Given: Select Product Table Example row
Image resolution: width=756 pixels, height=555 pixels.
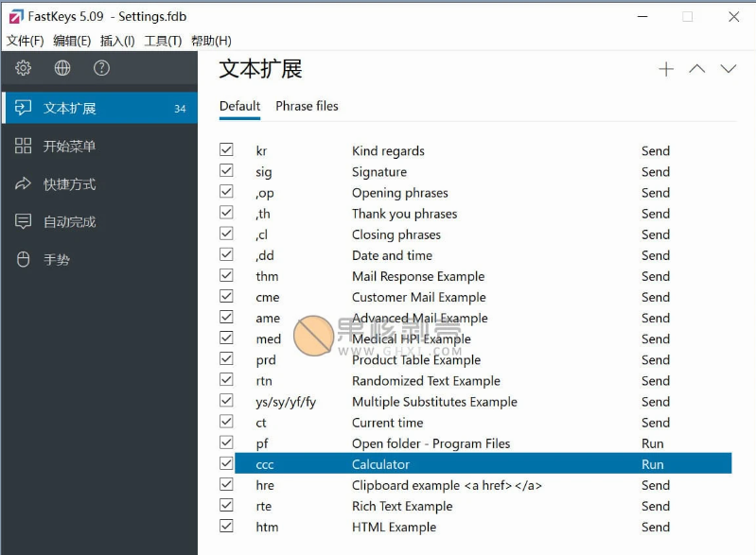Looking at the screenshot, I should (x=483, y=360).
